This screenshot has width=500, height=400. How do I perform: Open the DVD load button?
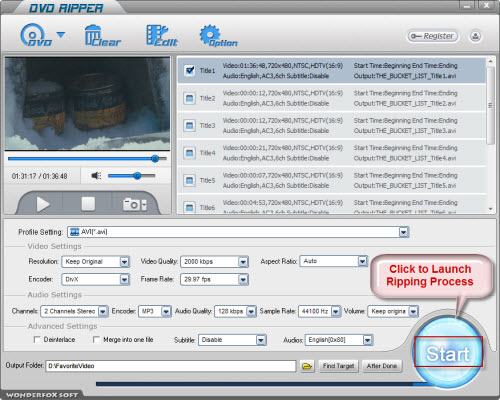click(36, 35)
